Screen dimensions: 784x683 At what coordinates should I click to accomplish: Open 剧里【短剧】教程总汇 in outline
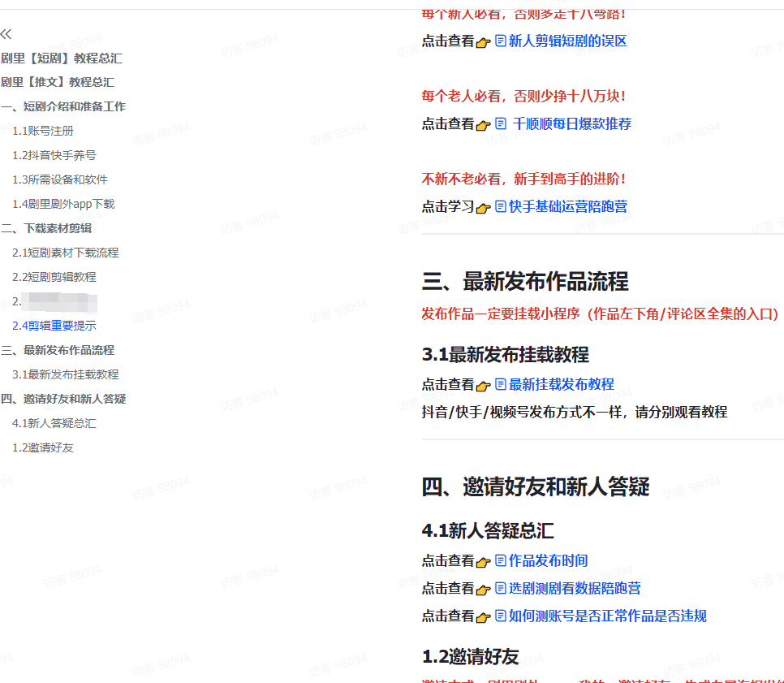tap(62, 58)
